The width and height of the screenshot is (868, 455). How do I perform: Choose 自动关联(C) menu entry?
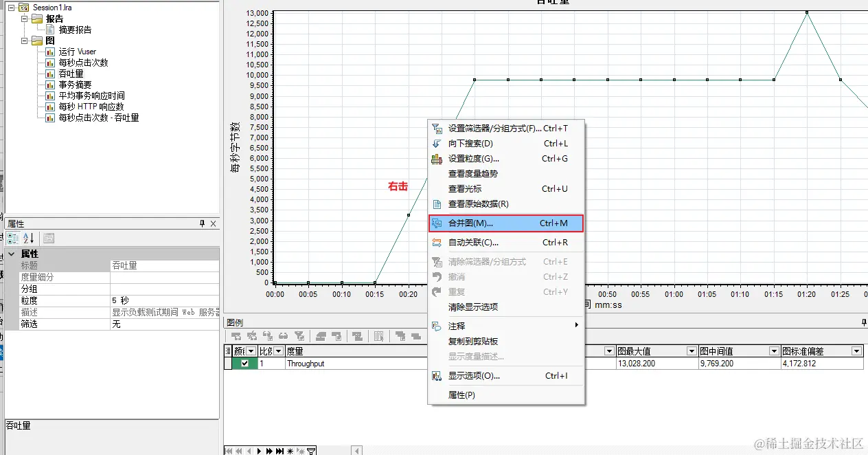[506, 243]
